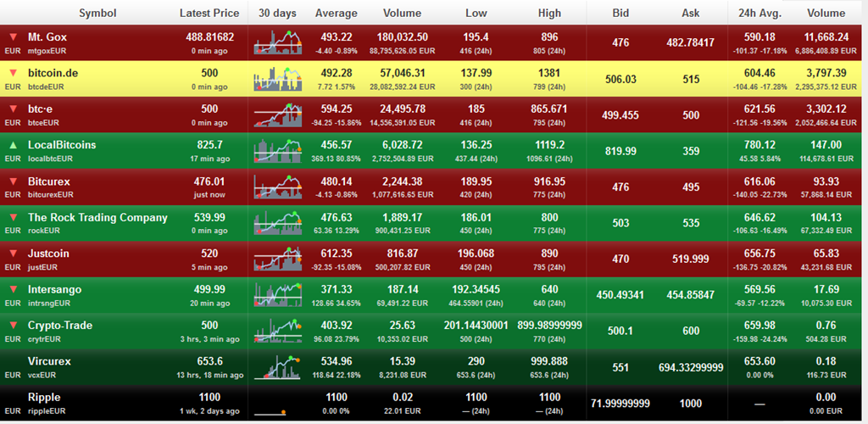Open the Bitcurex 30-day sparkline chart
Screen dimensions: 868x424
[x=278, y=187]
